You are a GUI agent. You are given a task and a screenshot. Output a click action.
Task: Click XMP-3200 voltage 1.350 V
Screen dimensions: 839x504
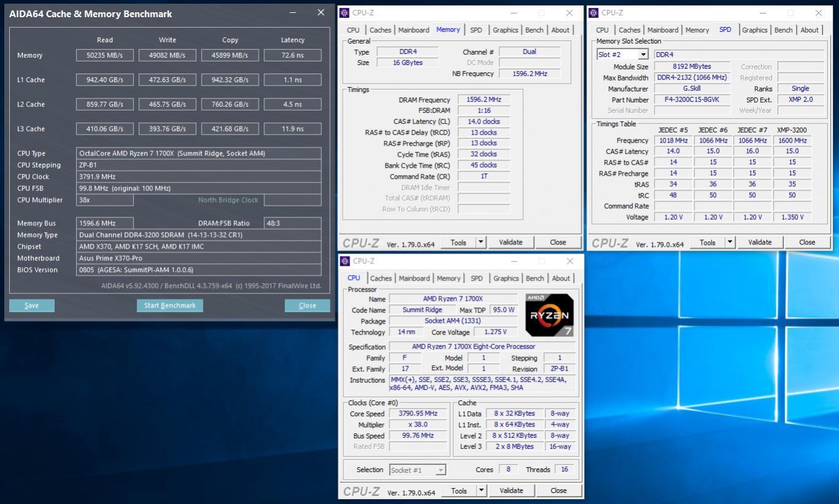(x=792, y=217)
